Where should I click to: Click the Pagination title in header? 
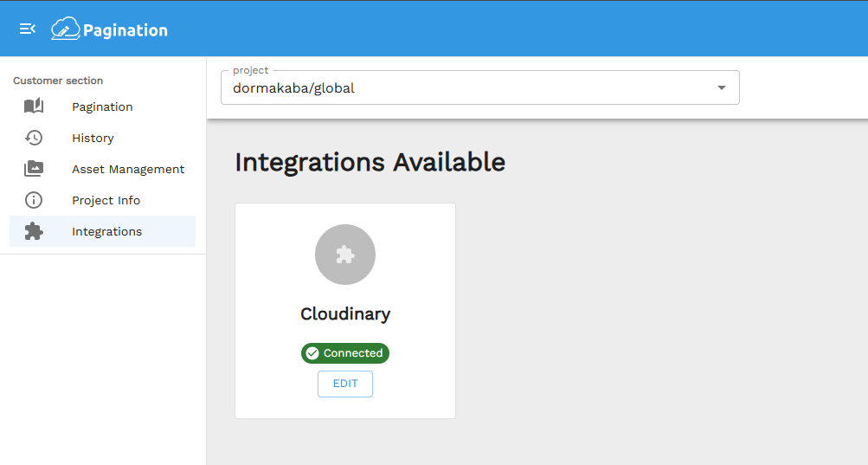click(125, 30)
